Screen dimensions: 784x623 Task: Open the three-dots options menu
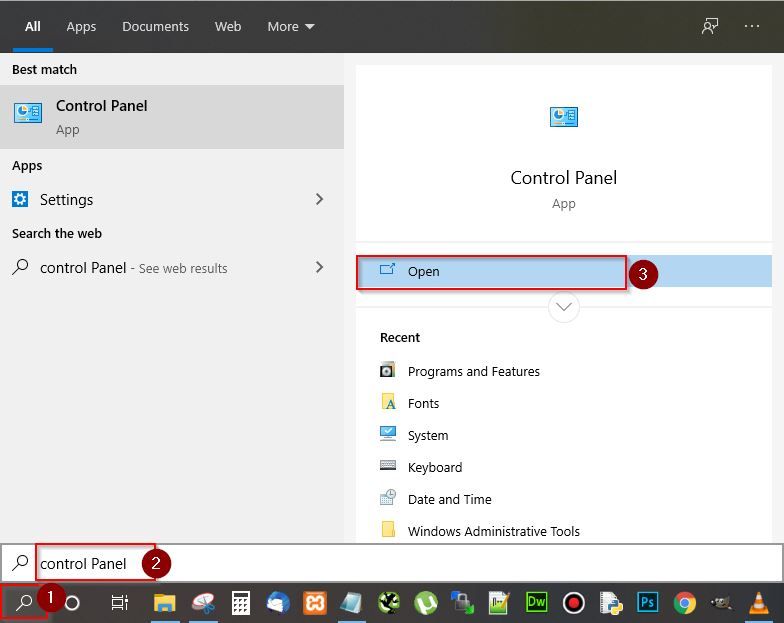tap(752, 26)
